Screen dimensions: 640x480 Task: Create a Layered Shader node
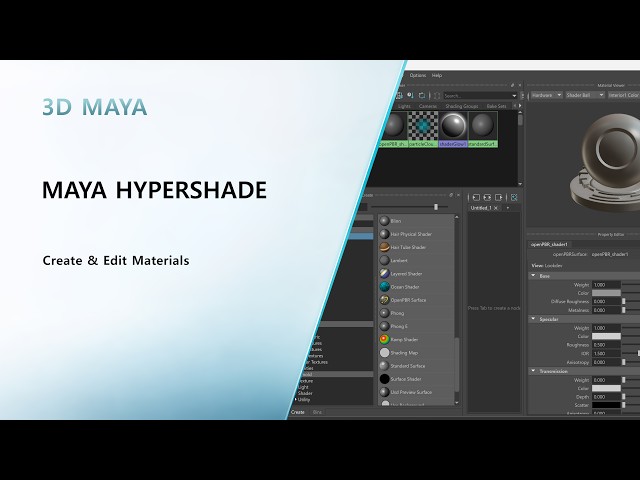[x=416, y=273]
